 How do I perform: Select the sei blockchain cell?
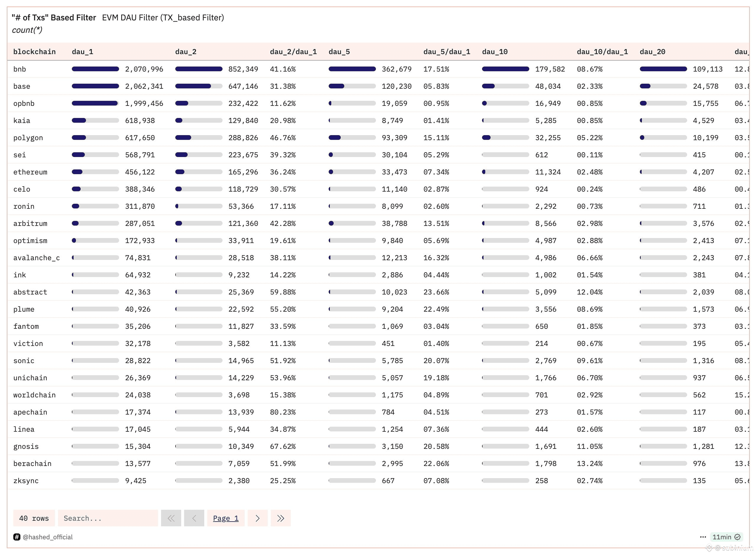coord(20,155)
